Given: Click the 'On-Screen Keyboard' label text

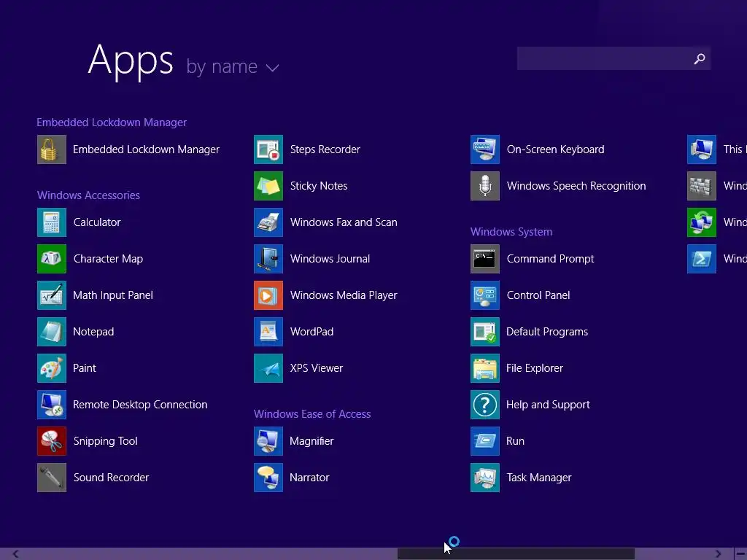Looking at the screenshot, I should (555, 149).
